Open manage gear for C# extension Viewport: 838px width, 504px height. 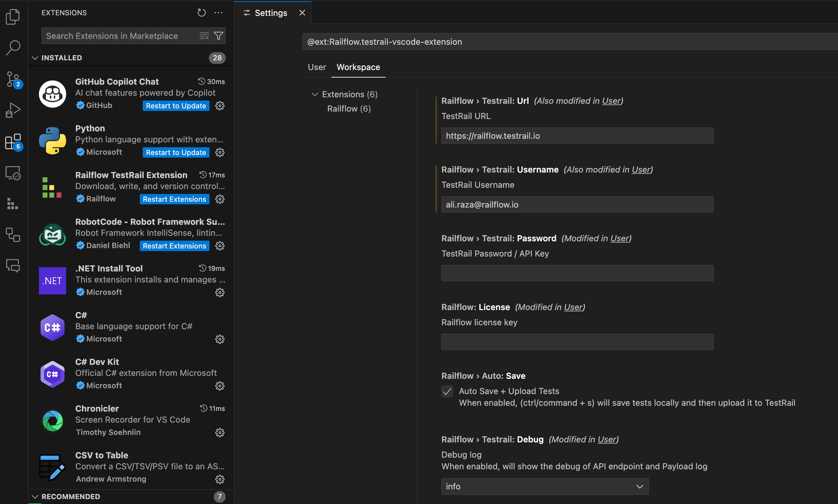tap(220, 339)
